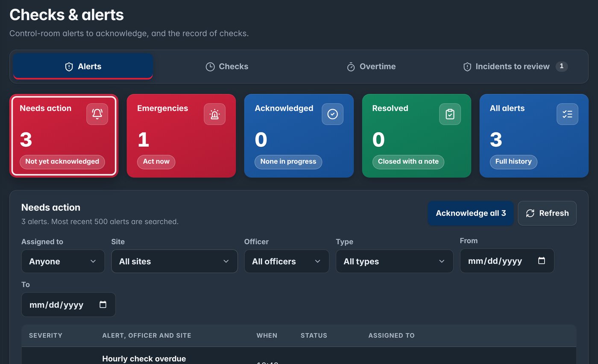598x364 pixels.
Task: Click the Full history pill
Action: (513, 162)
